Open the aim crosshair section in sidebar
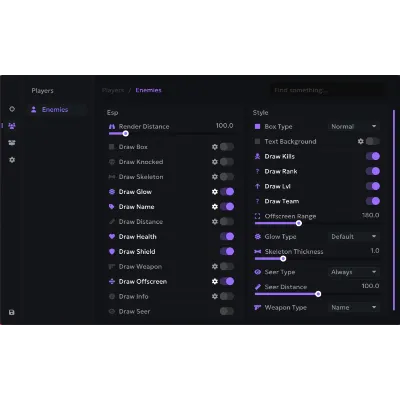The width and height of the screenshot is (400, 400). point(12,109)
